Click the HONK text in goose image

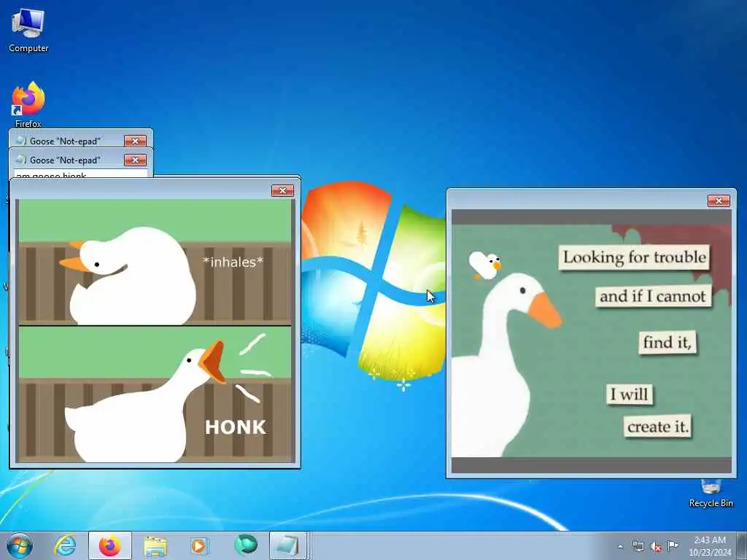(x=236, y=427)
